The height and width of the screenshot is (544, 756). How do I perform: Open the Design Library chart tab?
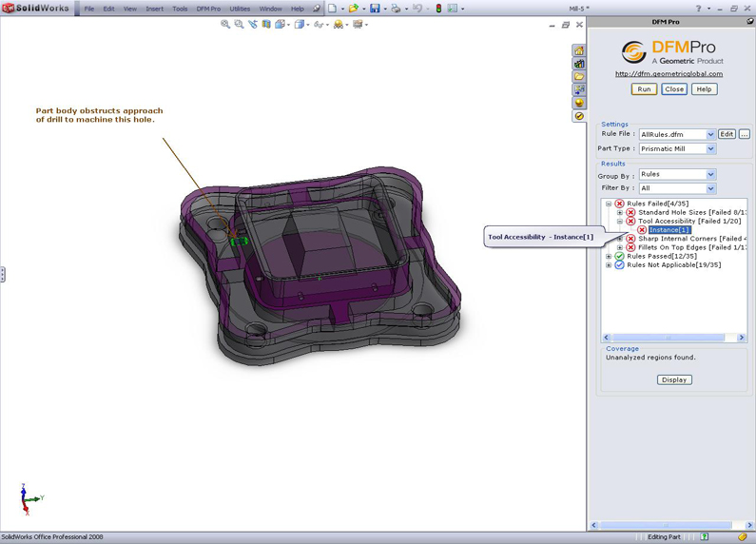tap(579, 64)
